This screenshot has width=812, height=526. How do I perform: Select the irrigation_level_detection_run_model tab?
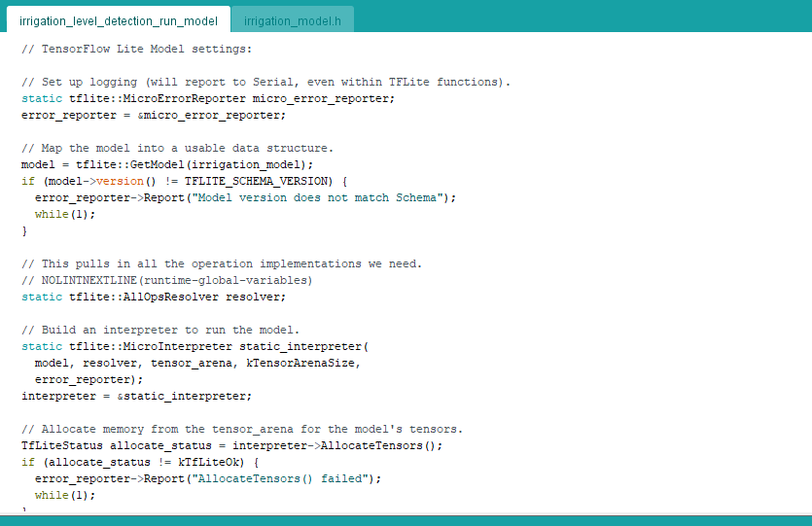click(x=118, y=20)
